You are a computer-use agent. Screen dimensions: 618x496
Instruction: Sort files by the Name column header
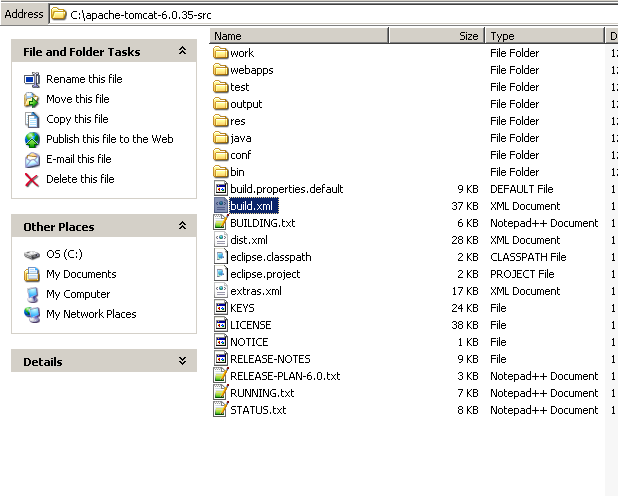tap(299, 36)
